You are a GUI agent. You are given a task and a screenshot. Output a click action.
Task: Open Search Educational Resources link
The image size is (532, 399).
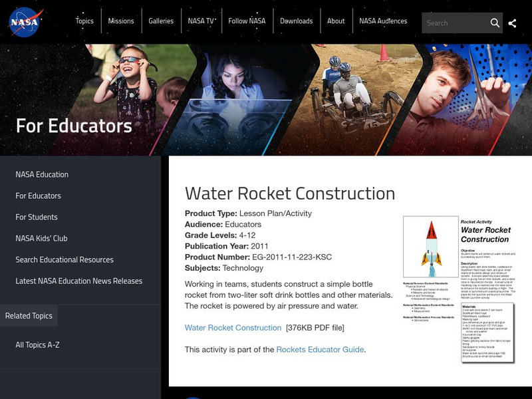[65, 260]
